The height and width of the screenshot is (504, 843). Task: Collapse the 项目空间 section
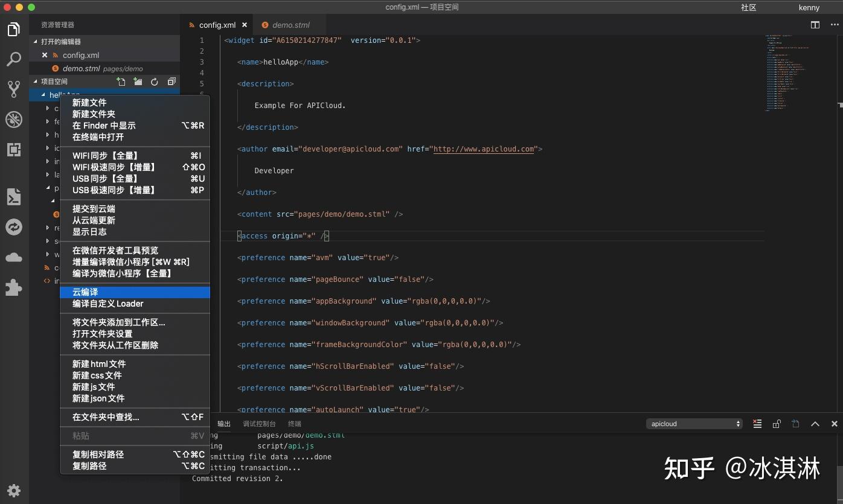click(x=36, y=81)
